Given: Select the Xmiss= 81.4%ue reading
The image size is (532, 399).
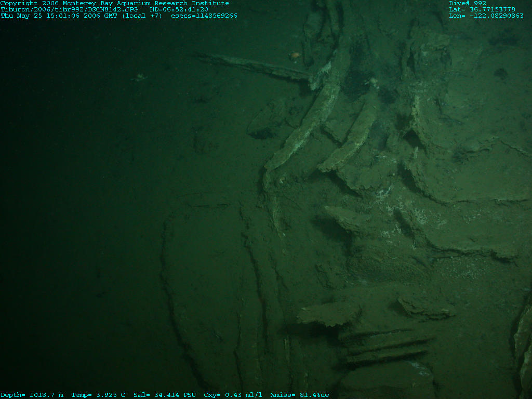Looking at the screenshot, I should coord(300,395).
